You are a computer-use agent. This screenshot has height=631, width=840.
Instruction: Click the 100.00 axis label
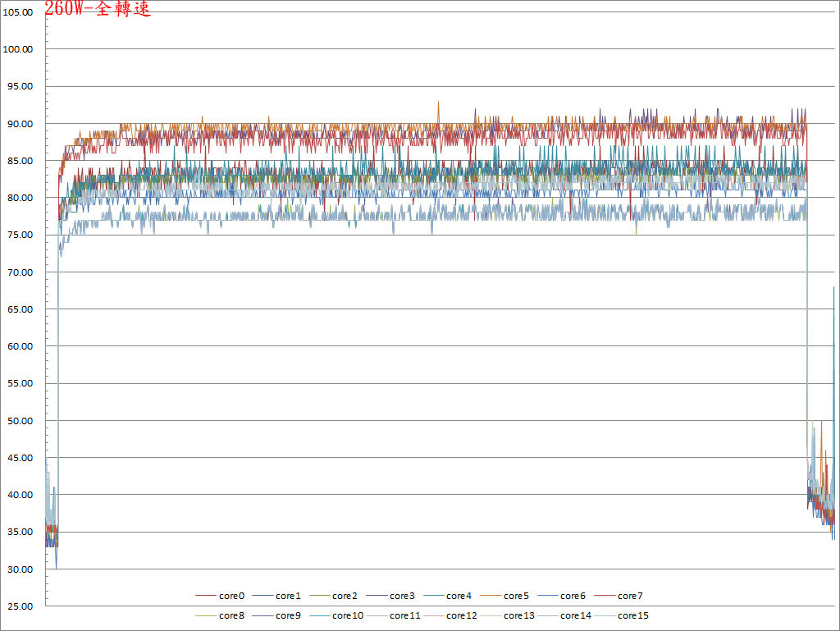(x=18, y=49)
